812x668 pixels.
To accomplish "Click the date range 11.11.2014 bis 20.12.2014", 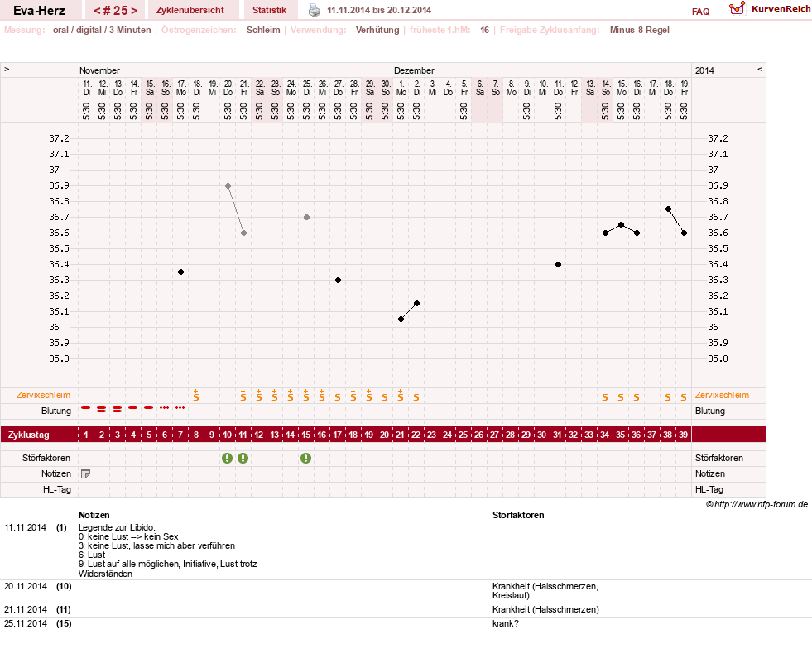I will pos(379,10).
